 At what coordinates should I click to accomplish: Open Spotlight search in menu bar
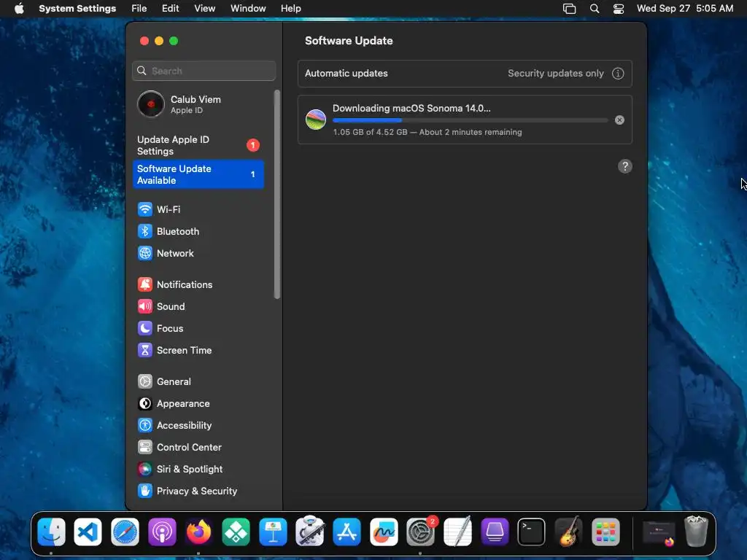(x=595, y=9)
